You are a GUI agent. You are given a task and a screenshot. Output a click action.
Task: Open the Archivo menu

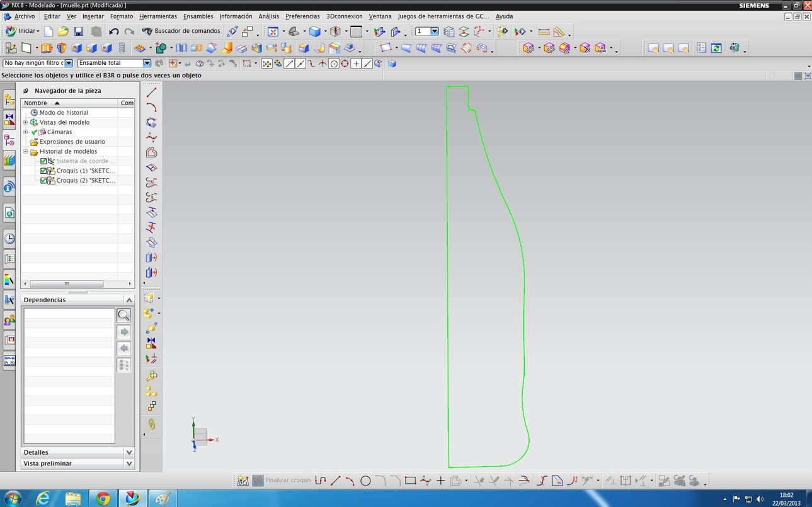(x=25, y=16)
